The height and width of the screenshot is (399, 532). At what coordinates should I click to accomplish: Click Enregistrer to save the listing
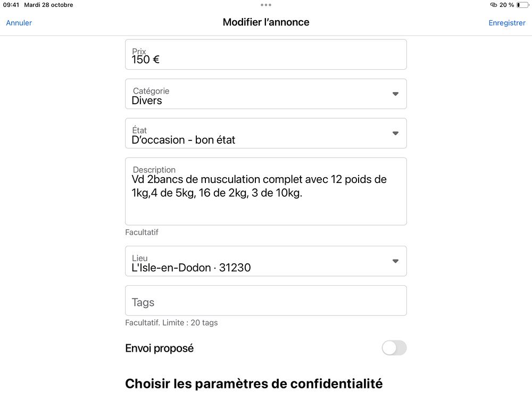[x=507, y=23]
